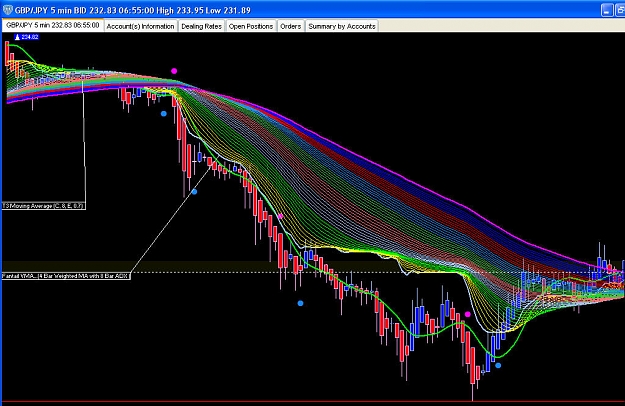Select the GBP/JPY 5 min chart tab
625x406 pixels.
[53, 25]
